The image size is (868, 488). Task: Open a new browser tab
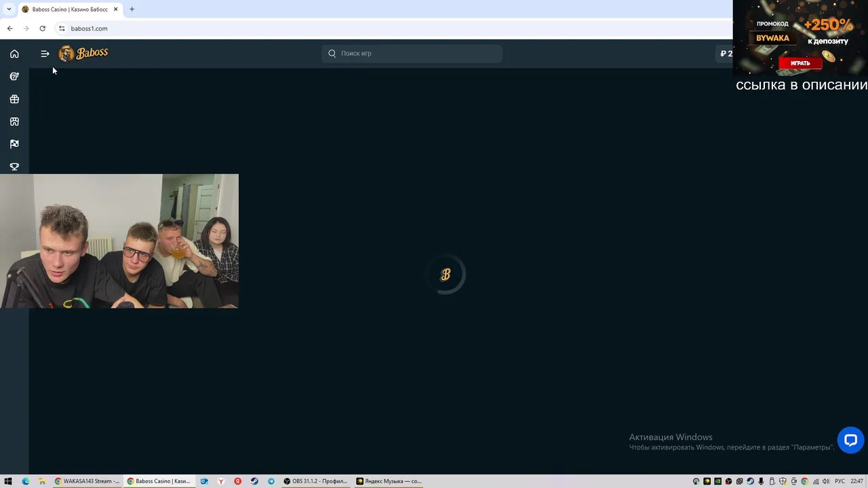point(132,9)
